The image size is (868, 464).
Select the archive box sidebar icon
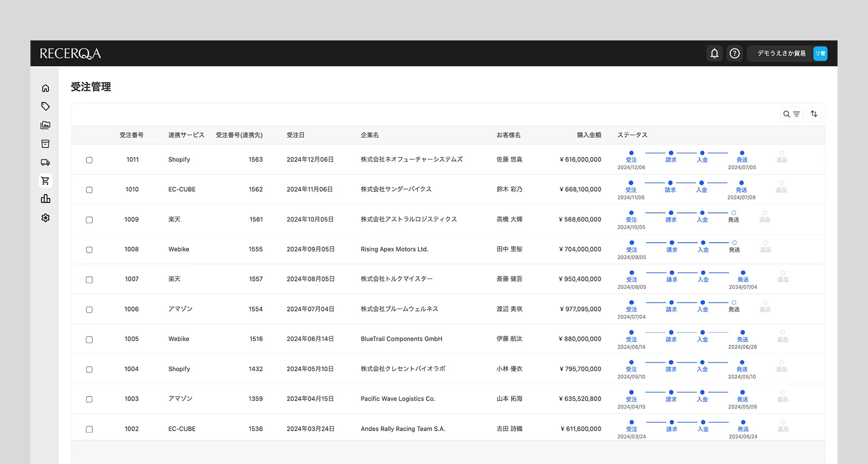pos(45,144)
